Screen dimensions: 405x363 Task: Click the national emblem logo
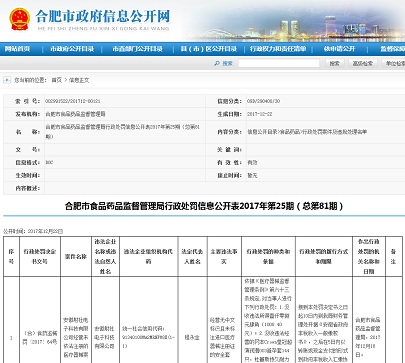(x=19, y=19)
